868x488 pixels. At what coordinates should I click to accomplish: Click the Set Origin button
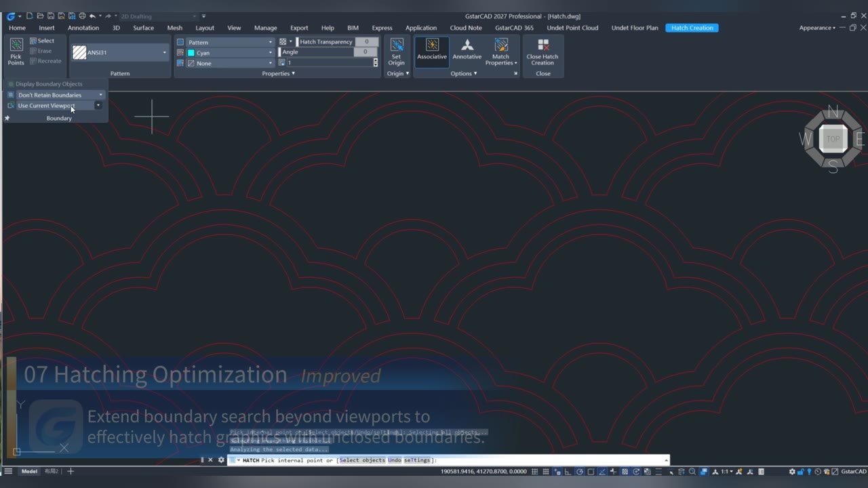coord(397,52)
